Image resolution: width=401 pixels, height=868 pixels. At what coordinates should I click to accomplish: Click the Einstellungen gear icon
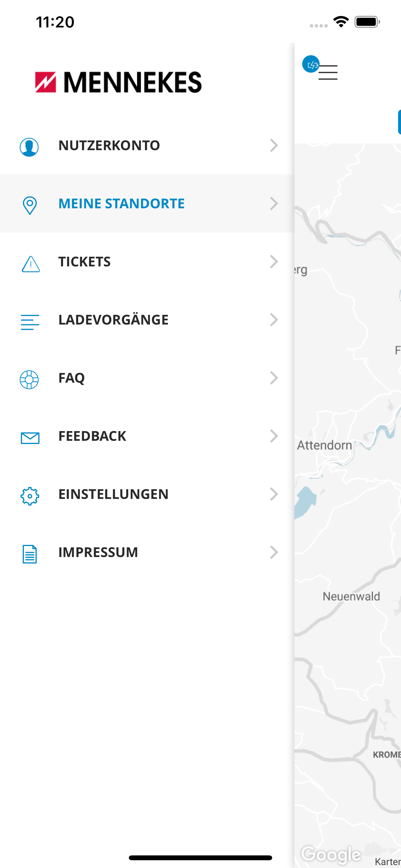(30, 496)
